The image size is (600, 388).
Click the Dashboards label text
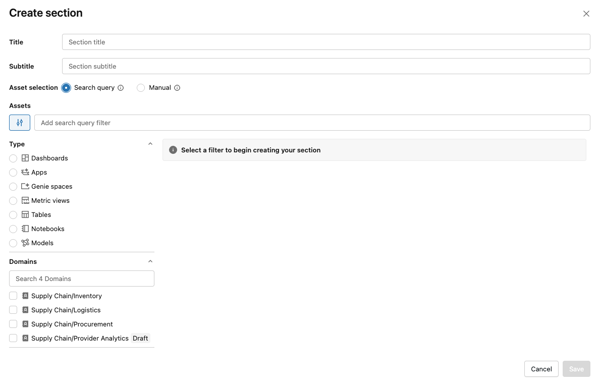pyautogui.click(x=49, y=158)
